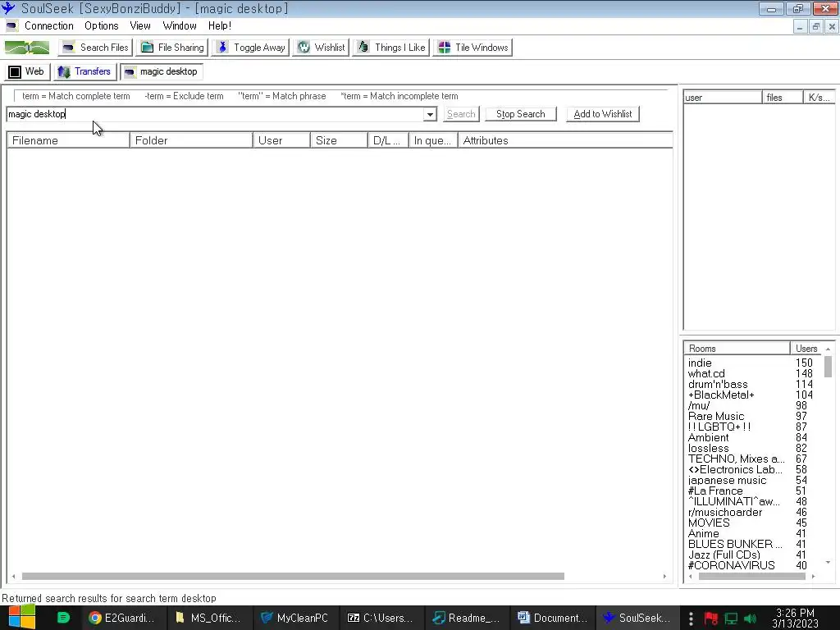Click the red flag tray icon
The image size is (840, 630).
711,619
